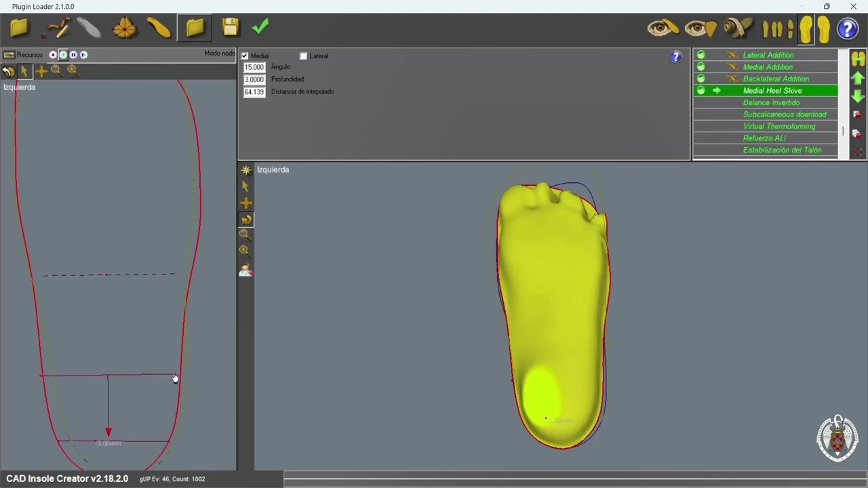Toggle eye with insole visibility

tap(663, 28)
